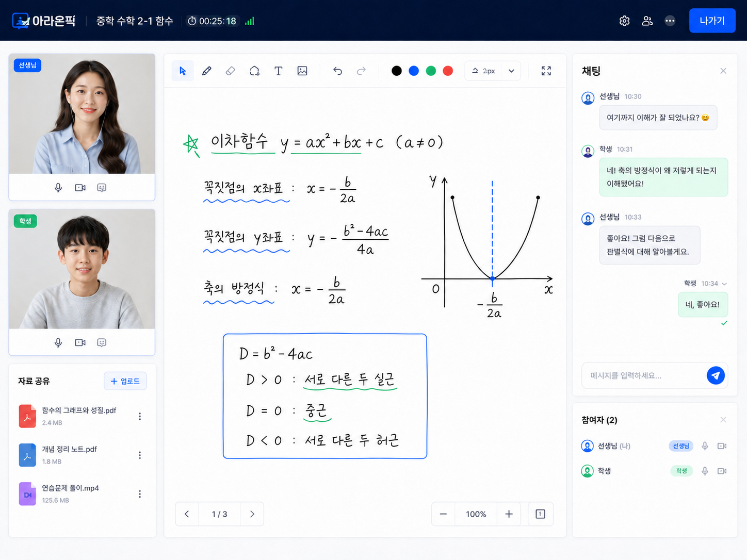Select the pen drawing tool
This screenshot has height=560, width=747.
(206, 71)
